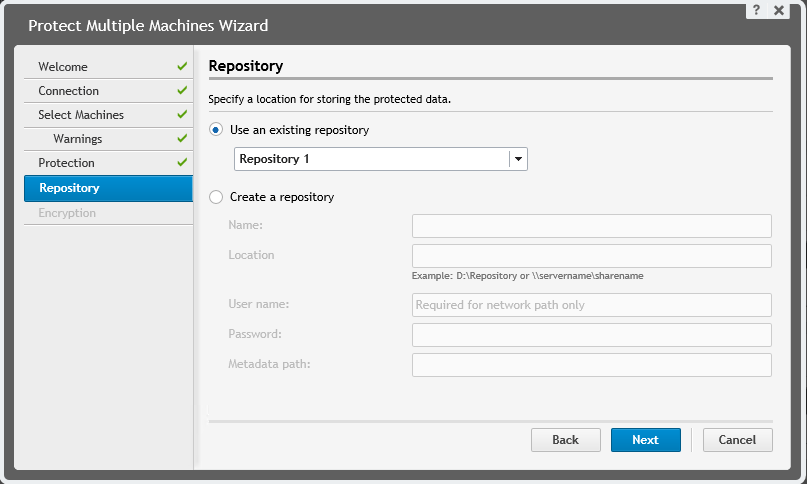Click the checkmark beside Protection step
Screen dimensions: 807x484
[182, 162]
